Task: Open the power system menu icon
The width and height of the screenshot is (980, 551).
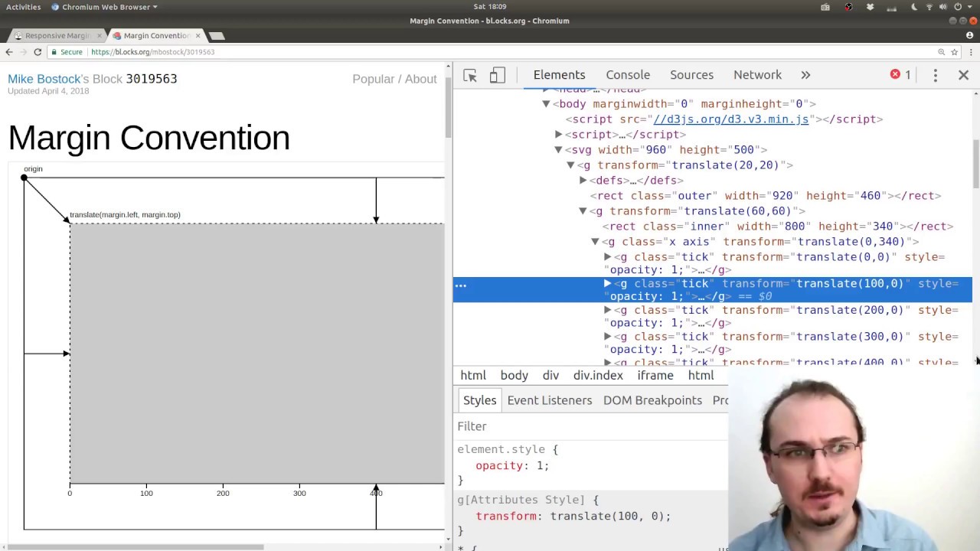Action: click(958, 7)
